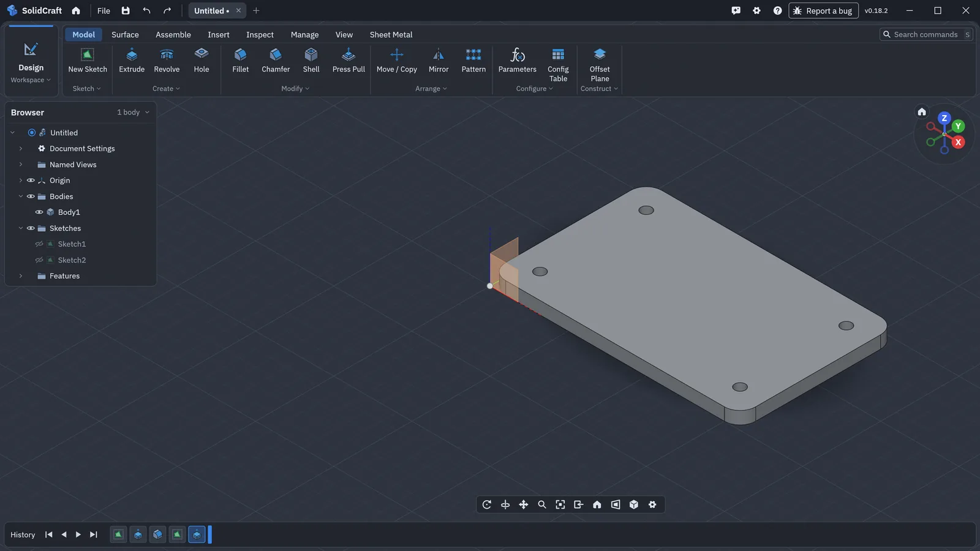Open the Pattern tool
This screenshot has height=551, width=980.
click(x=473, y=61)
